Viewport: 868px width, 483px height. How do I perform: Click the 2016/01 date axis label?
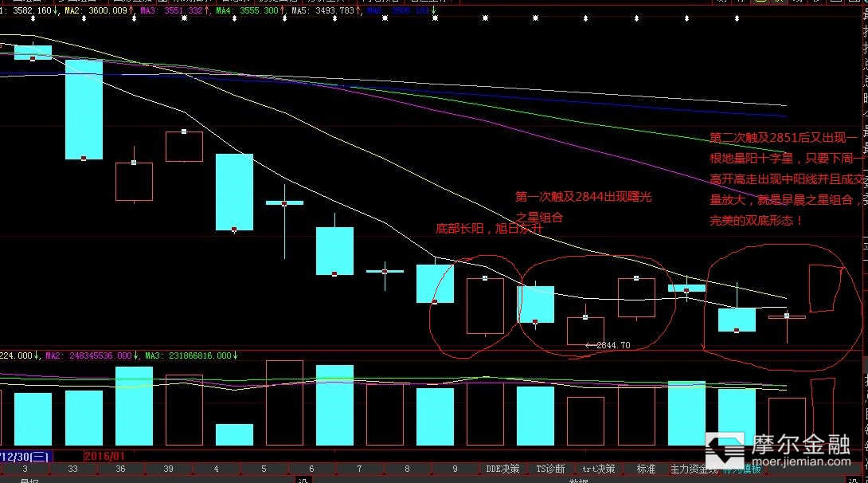(104, 457)
